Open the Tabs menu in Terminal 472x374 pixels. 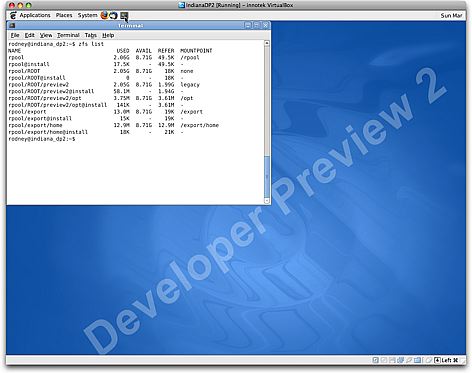click(x=90, y=35)
